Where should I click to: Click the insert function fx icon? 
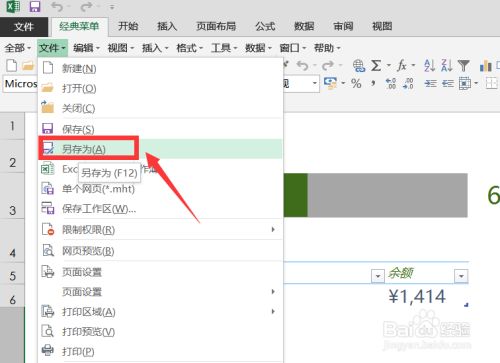(x=402, y=66)
